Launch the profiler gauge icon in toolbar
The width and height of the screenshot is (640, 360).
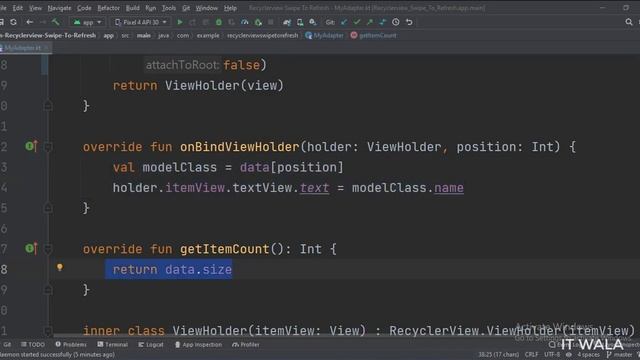[244, 22]
